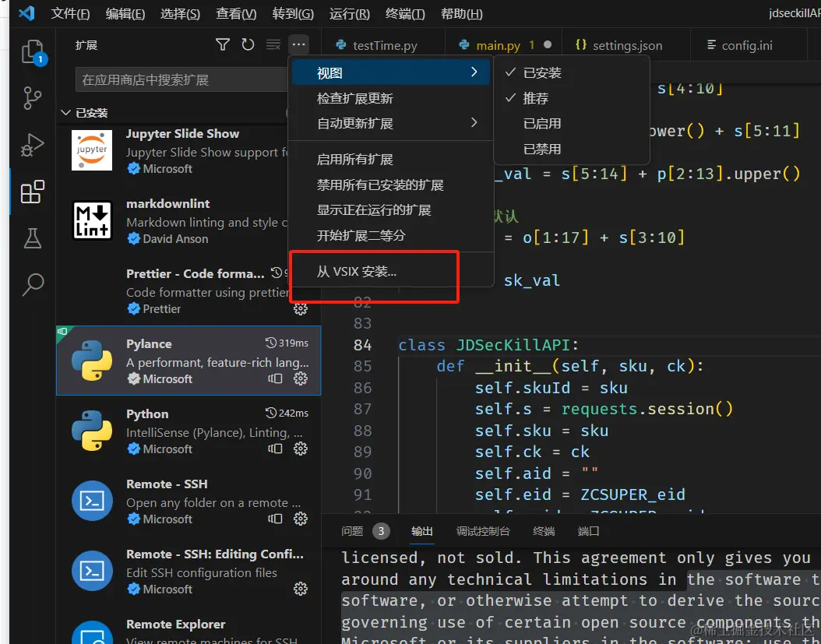
Task: Open the extensions more actions ellipsis
Action: point(298,44)
